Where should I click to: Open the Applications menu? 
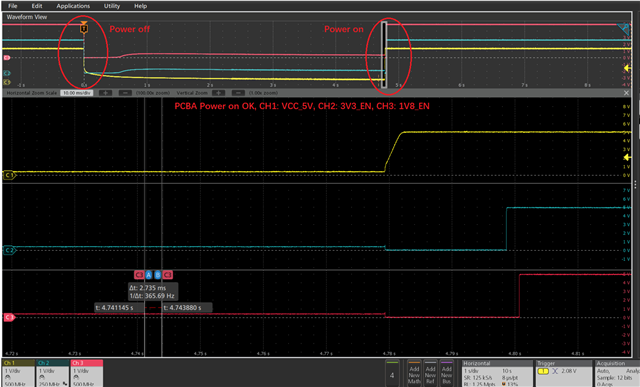click(x=73, y=6)
